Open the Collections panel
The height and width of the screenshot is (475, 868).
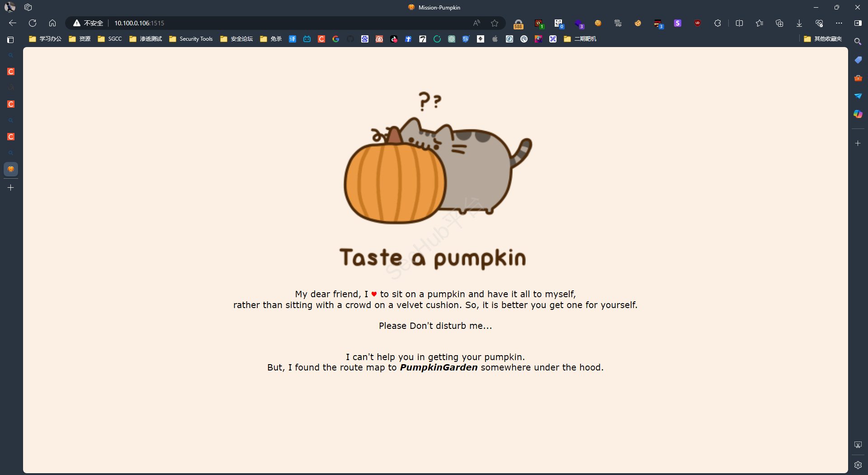pyautogui.click(x=779, y=23)
